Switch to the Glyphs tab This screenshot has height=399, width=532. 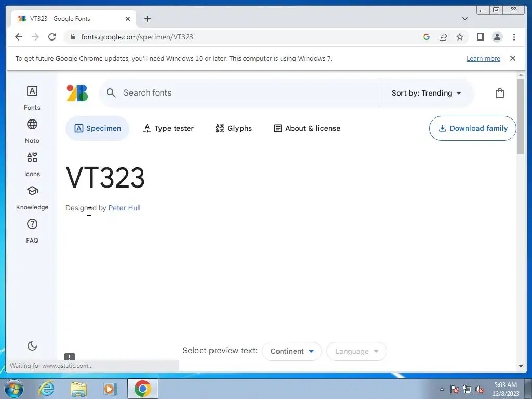click(234, 128)
